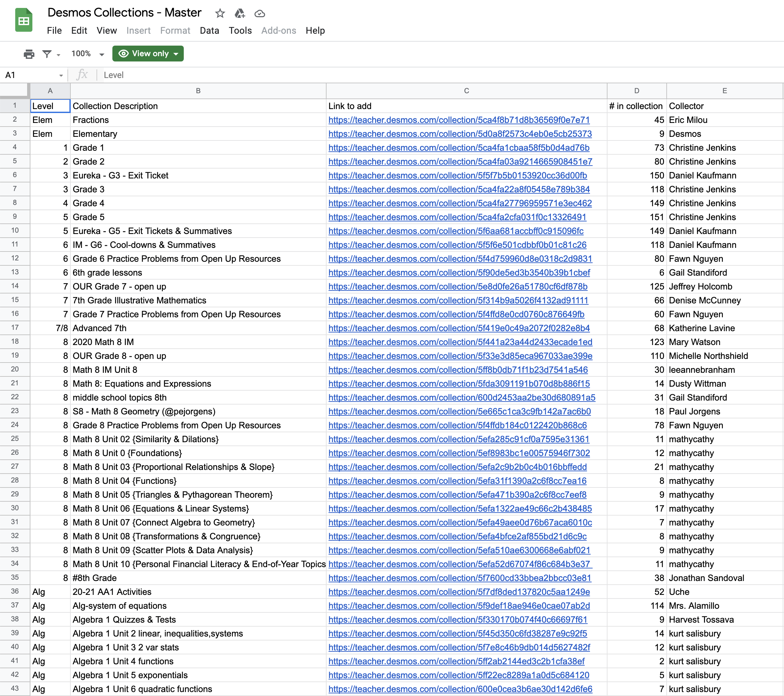This screenshot has width=784, height=696.
Task: Click the Jeffrey Holcomb cell
Action: click(725, 287)
